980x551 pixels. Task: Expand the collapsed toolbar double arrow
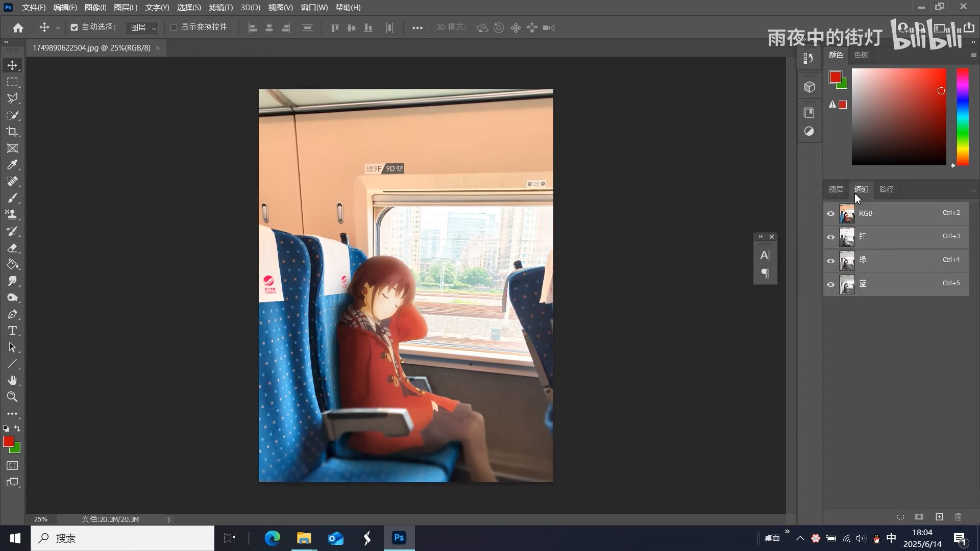[6, 42]
